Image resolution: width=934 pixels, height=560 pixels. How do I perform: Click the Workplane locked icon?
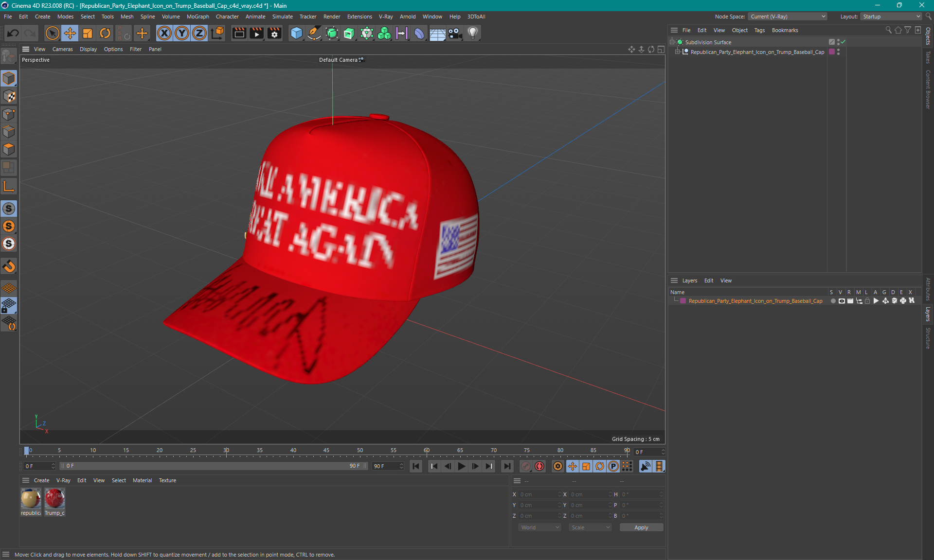tap(9, 306)
